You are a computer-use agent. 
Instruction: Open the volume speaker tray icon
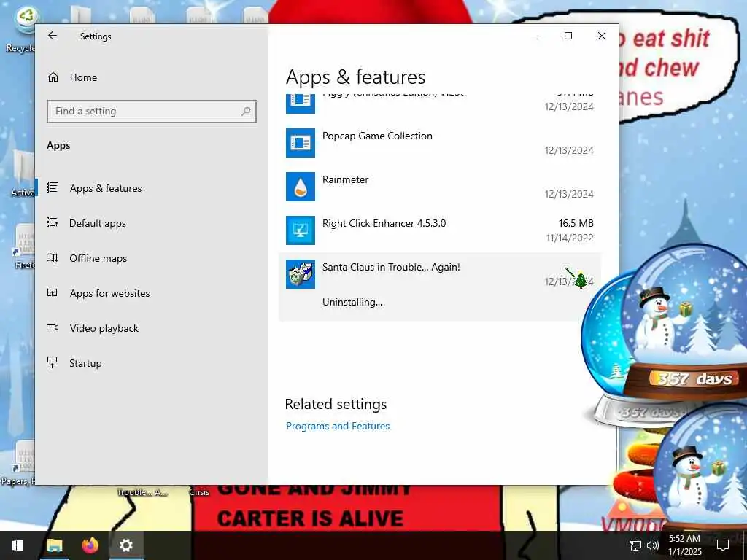pyautogui.click(x=653, y=545)
